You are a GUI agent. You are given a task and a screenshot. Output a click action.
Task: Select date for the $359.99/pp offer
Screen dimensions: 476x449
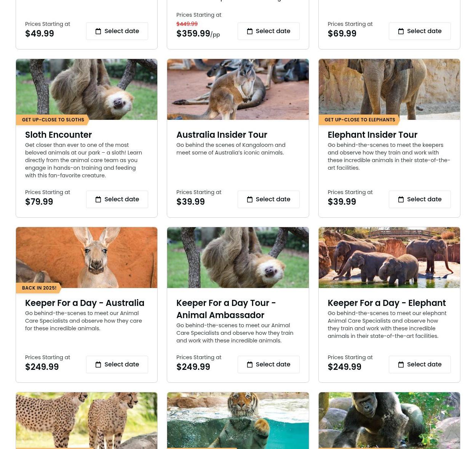268,31
